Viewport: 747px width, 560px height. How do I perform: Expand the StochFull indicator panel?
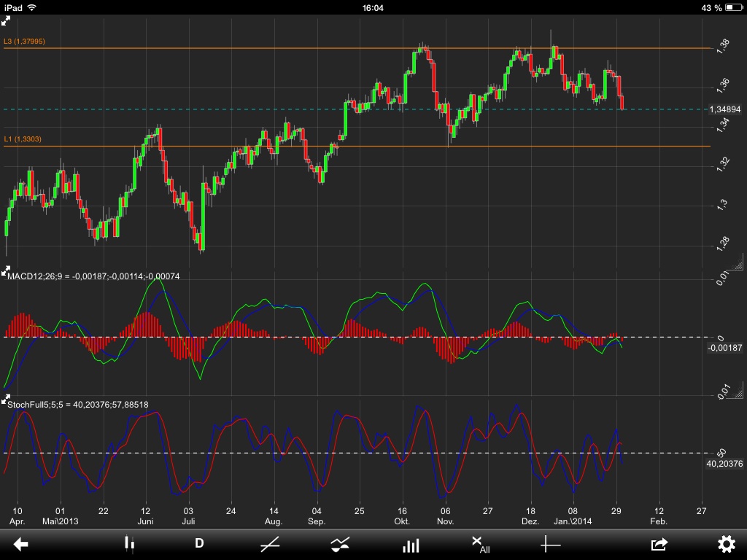pos(6,397)
